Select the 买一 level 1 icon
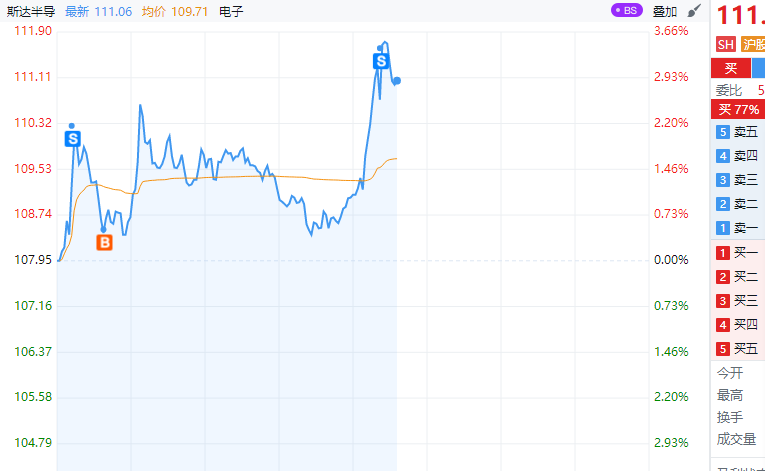765x471 pixels. tap(722, 253)
